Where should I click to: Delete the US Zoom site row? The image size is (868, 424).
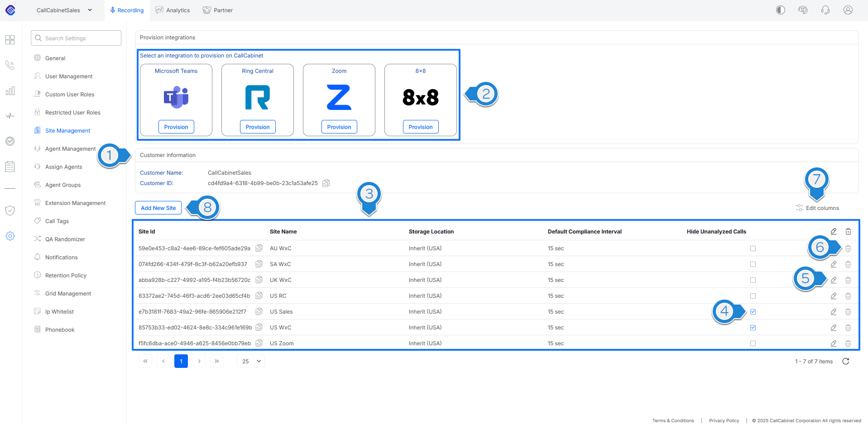point(848,343)
